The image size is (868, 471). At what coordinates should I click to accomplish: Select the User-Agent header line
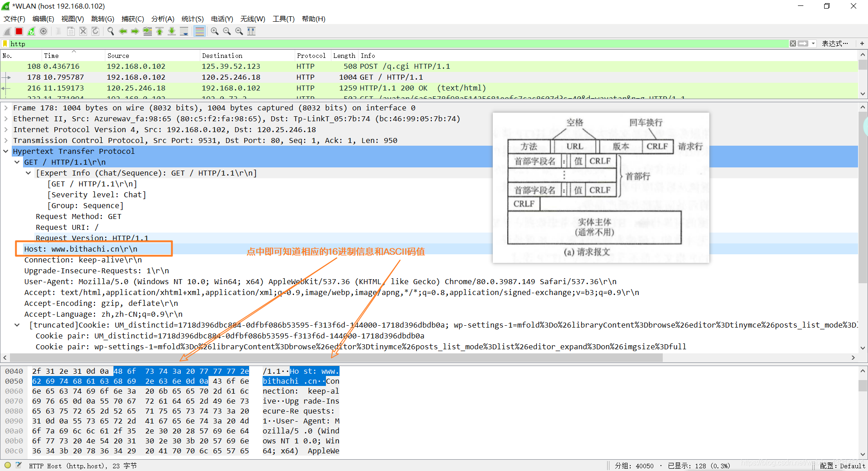(320, 281)
